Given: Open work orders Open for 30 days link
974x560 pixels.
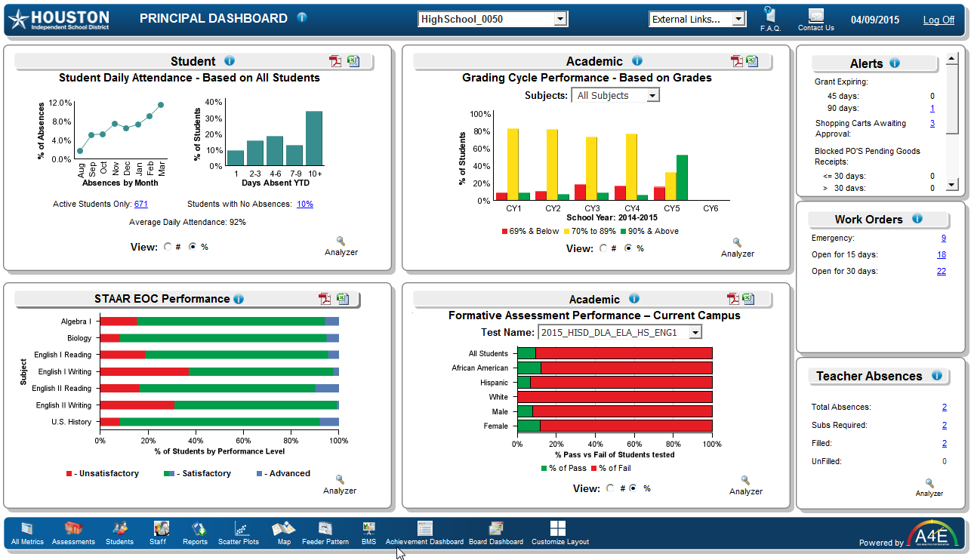Looking at the screenshot, I should 942,272.
